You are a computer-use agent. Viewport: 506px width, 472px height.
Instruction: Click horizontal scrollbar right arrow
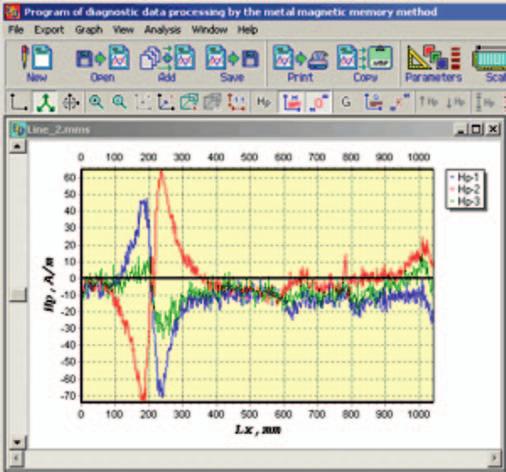click(495, 458)
